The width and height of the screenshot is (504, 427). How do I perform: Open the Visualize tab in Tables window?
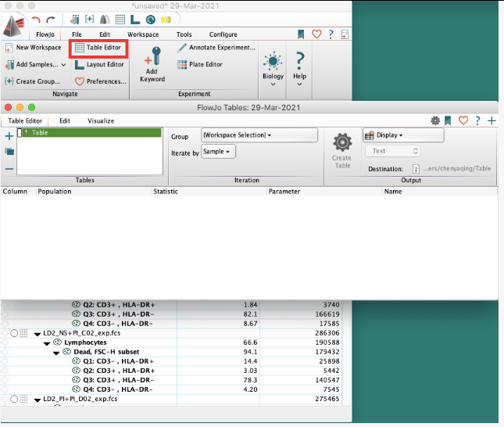click(x=100, y=121)
